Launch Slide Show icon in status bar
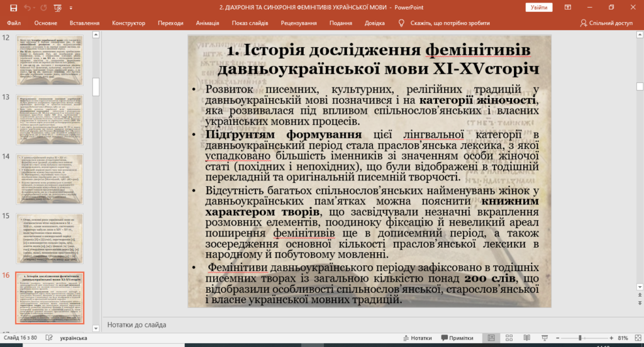 pyautogui.click(x=545, y=338)
